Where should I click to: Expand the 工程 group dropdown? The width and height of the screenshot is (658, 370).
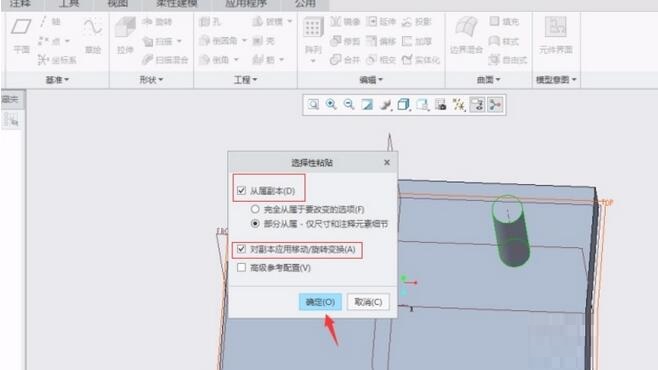coord(245,80)
